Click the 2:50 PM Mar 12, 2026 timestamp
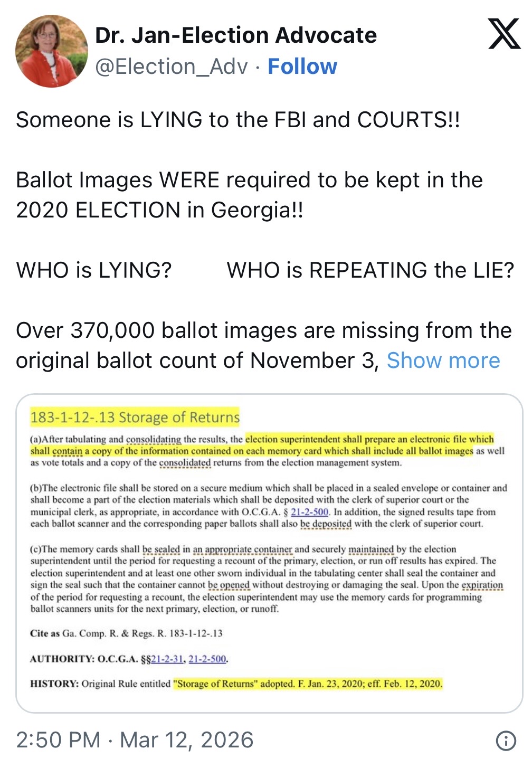Screen dimensions: 532x768 [x=135, y=740]
